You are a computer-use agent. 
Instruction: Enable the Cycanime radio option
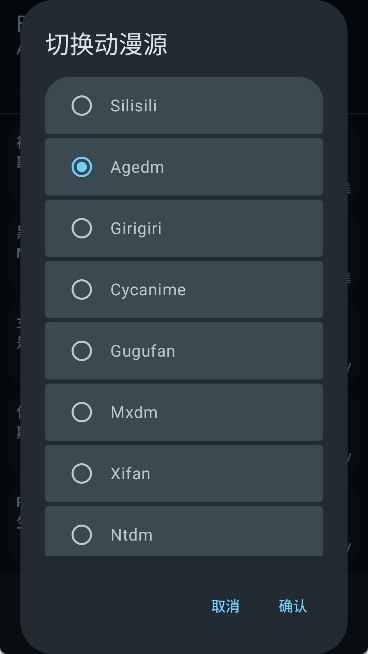coord(82,289)
